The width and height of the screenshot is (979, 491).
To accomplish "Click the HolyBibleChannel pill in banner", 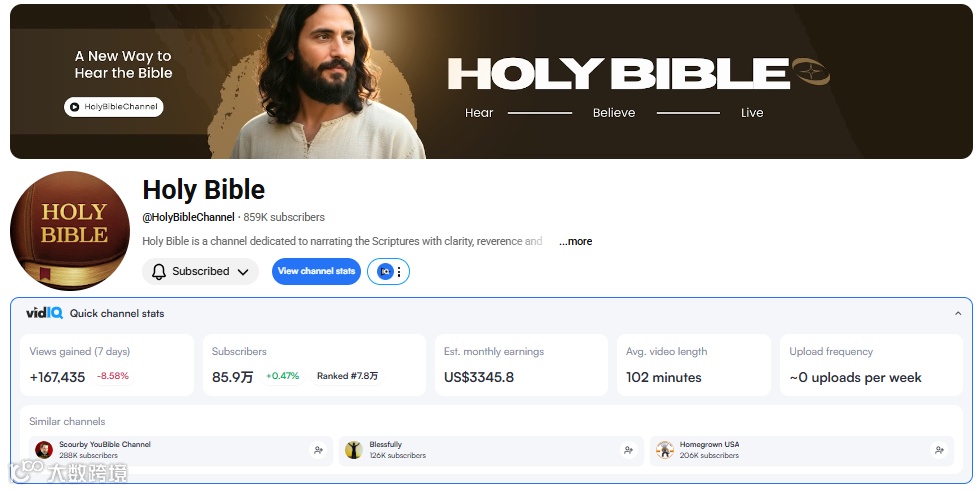I will [x=114, y=107].
